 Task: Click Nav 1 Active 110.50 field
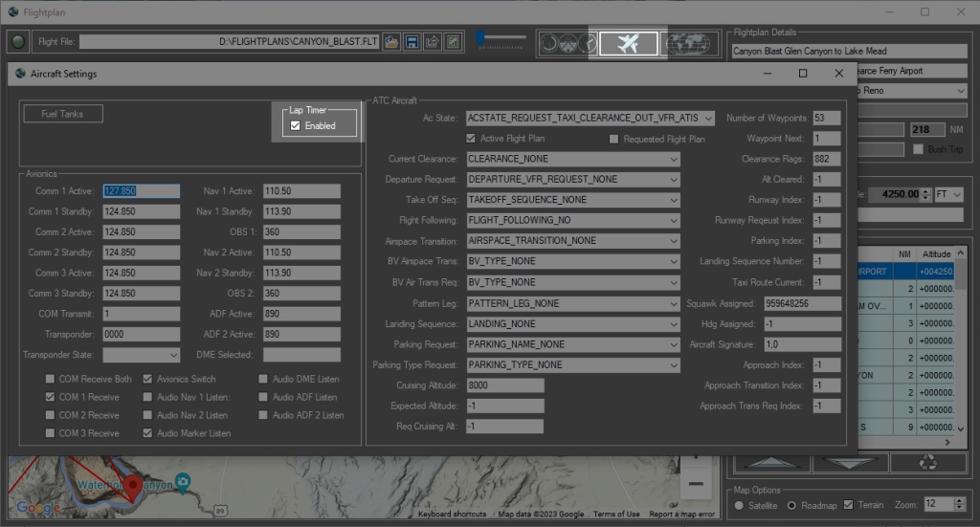(x=301, y=191)
